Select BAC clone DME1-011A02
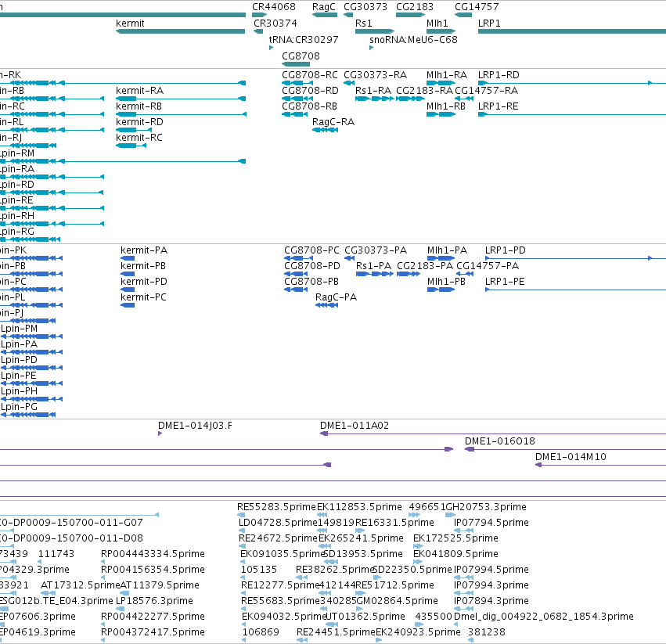Image resolution: width=666 pixels, height=644 pixels. (x=355, y=426)
